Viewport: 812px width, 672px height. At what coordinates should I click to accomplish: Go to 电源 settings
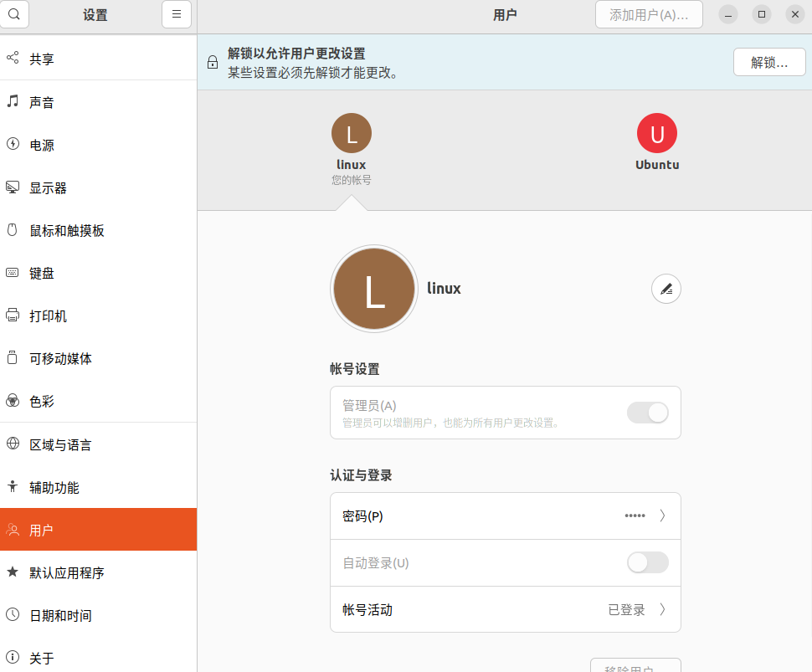99,145
